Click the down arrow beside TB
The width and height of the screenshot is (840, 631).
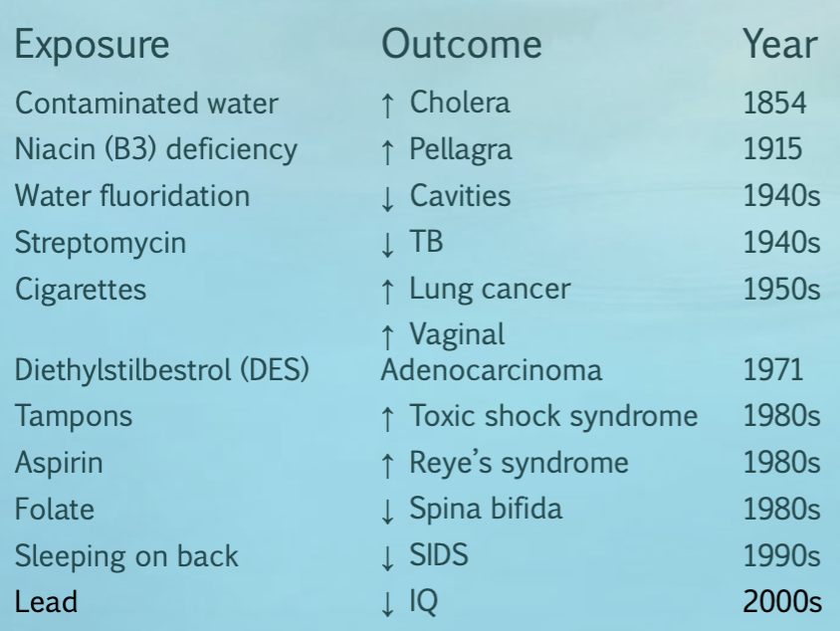[x=388, y=244]
